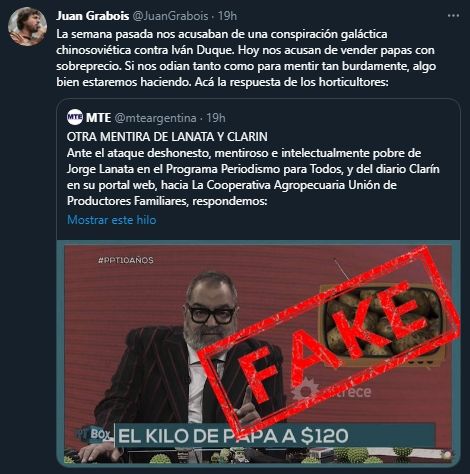The width and height of the screenshot is (470, 474).
Task: Click the eltrece channel logo in image
Action: coord(333,391)
